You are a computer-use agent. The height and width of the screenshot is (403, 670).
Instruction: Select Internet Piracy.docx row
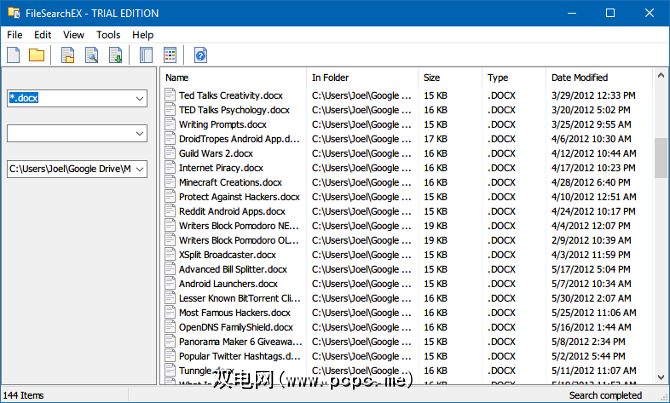pos(221,168)
